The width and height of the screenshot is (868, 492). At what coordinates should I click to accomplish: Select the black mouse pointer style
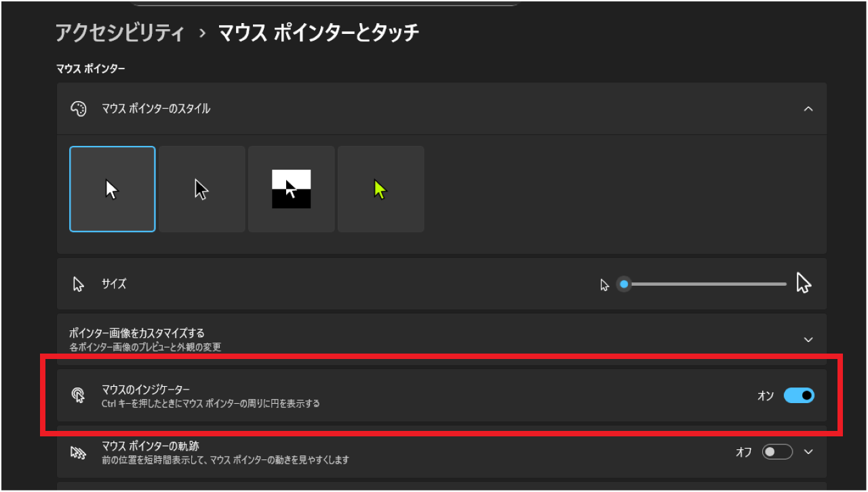(201, 188)
